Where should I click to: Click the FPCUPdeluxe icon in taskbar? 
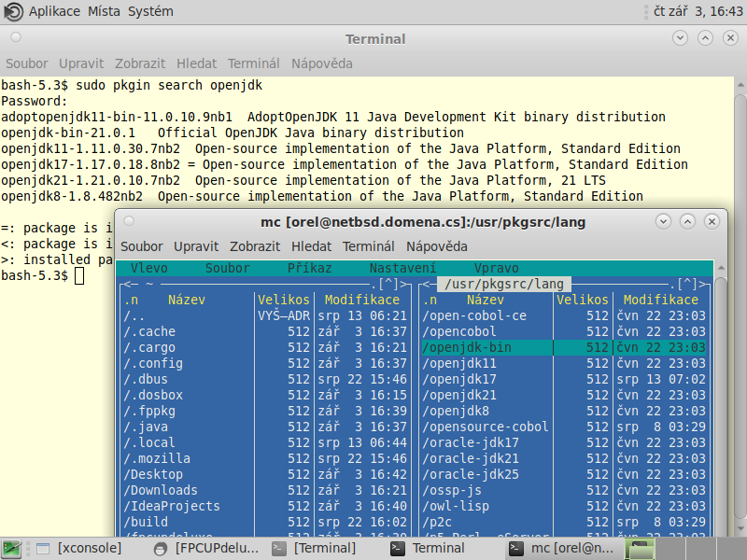[x=161, y=549]
